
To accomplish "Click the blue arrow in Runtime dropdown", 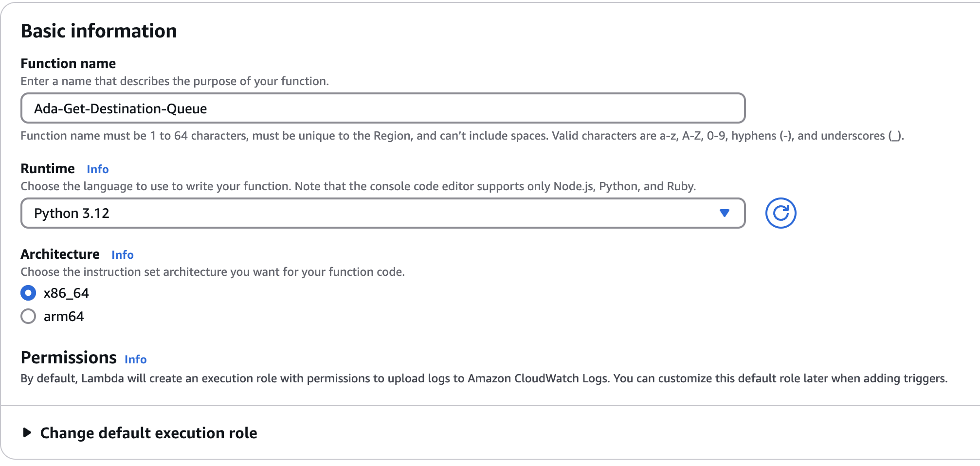I will [724, 213].
